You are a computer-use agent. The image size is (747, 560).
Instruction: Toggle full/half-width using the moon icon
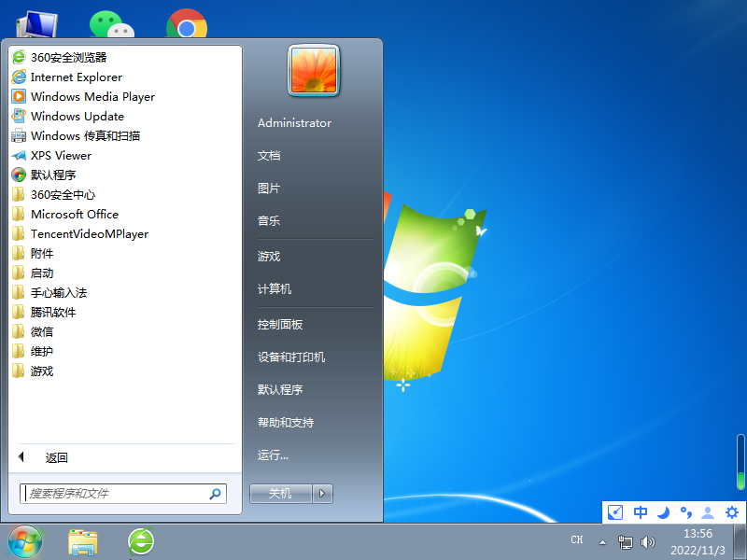pyautogui.click(x=663, y=512)
